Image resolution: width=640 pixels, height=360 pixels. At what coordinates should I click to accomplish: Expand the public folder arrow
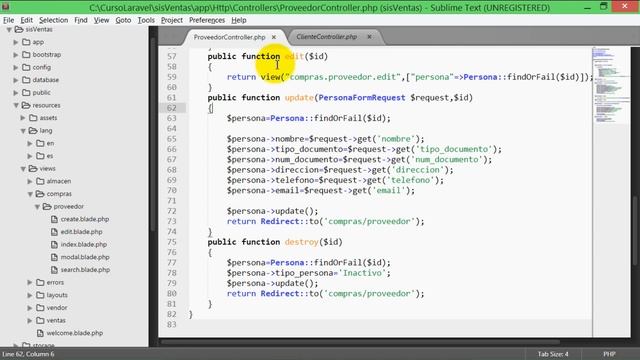click(x=16, y=93)
